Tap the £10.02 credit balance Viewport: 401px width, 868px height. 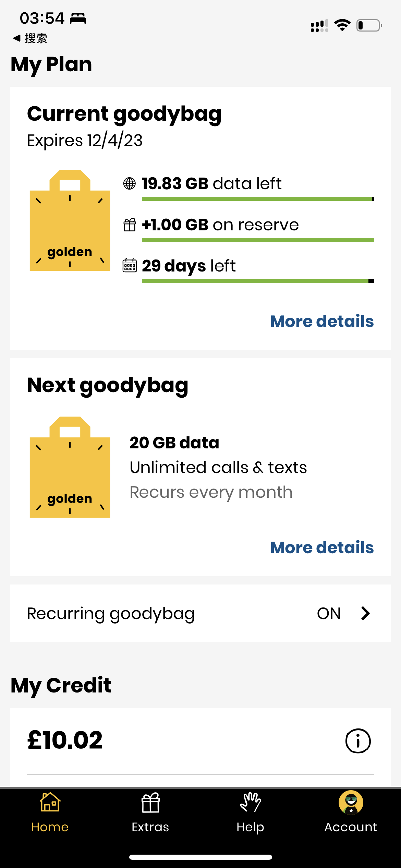tap(65, 740)
